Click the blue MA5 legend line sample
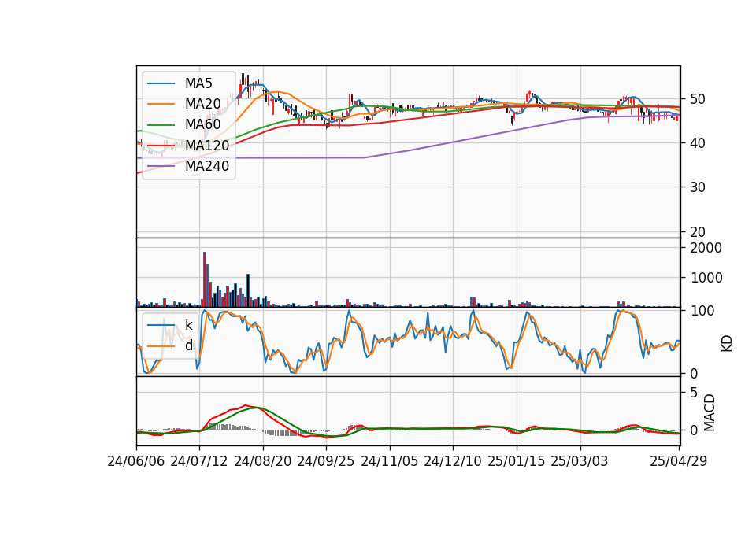The image size is (756, 543). coord(161,83)
